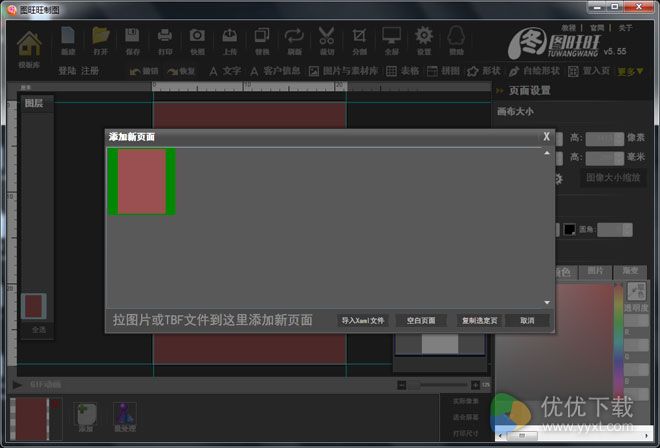Expand the 更多 dropdown in toolbar
Image resolution: width=660 pixels, height=448 pixels.
[x=631, y=72]
